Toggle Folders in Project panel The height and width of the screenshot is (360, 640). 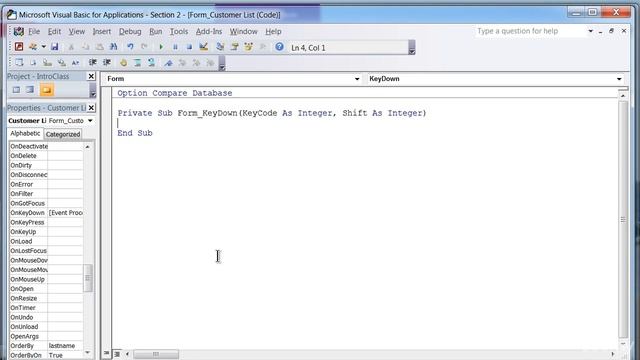pyautogui.click(x=47, y=90)
